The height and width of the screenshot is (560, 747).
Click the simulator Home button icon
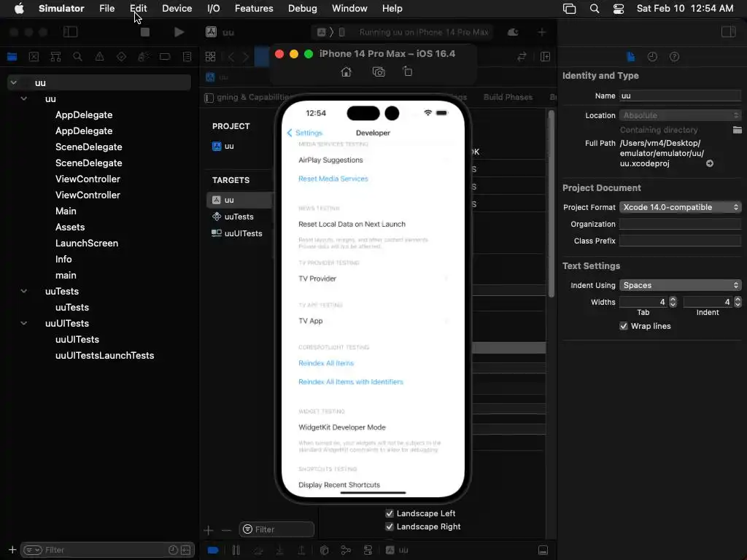tap(347, 72)
